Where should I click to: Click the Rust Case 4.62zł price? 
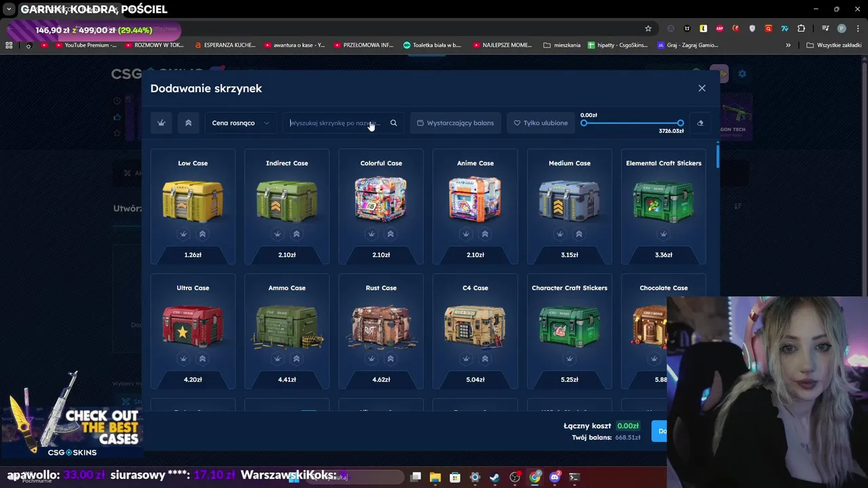[x=381, y=380]
